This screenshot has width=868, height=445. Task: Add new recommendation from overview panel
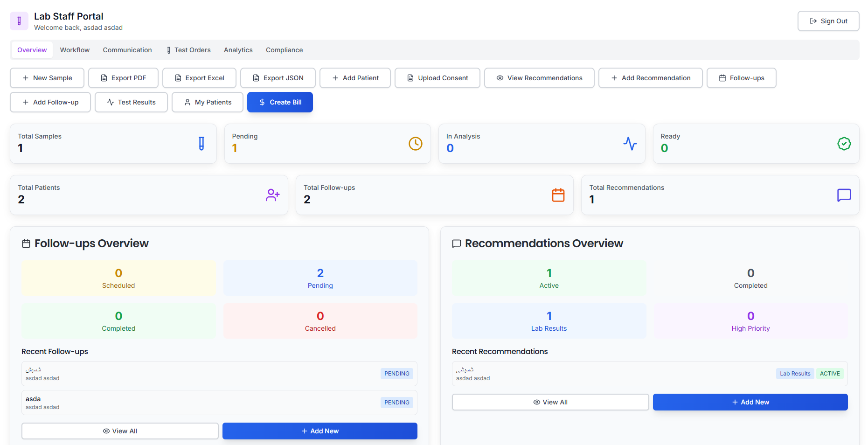click(750, 402)
